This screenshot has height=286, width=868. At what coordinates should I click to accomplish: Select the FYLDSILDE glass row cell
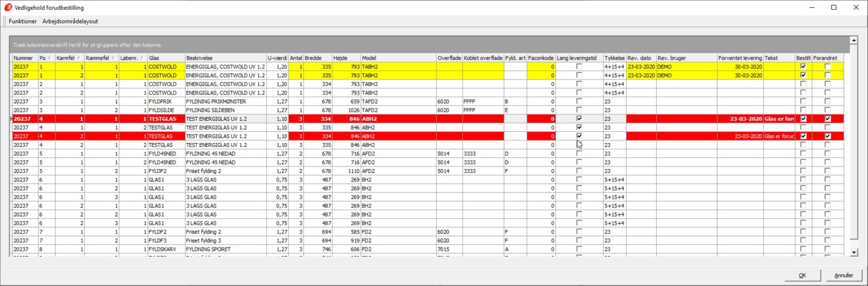click(165, 110)
